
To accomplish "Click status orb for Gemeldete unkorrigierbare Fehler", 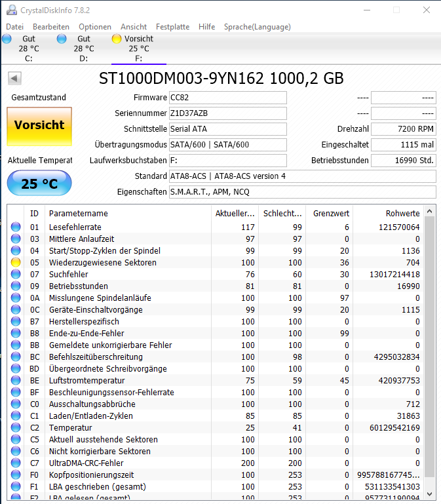I will pos(16,345).
